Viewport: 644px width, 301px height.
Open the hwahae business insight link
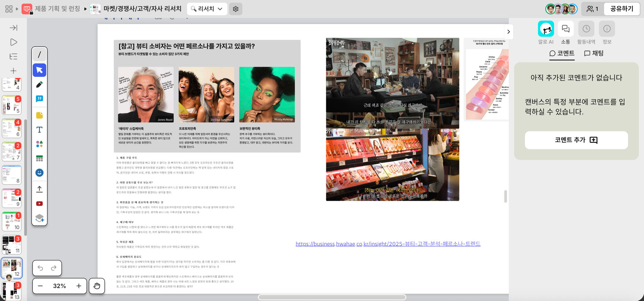click(388, 244)
